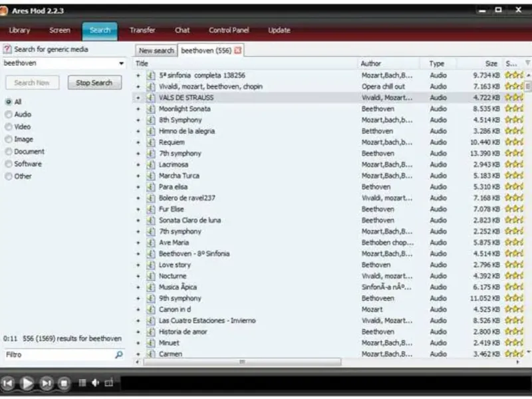Click the horizontal scrollbar thumb of results
532x399 pixels.
click(x=242, y=362)
